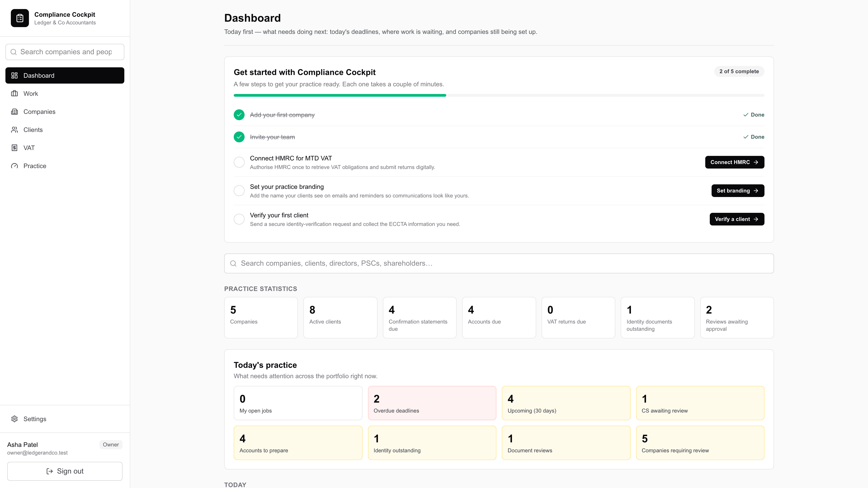Click the Verify your first client title
The height and width of the screenshot is (488, 868).
click(x=279, y=215)
